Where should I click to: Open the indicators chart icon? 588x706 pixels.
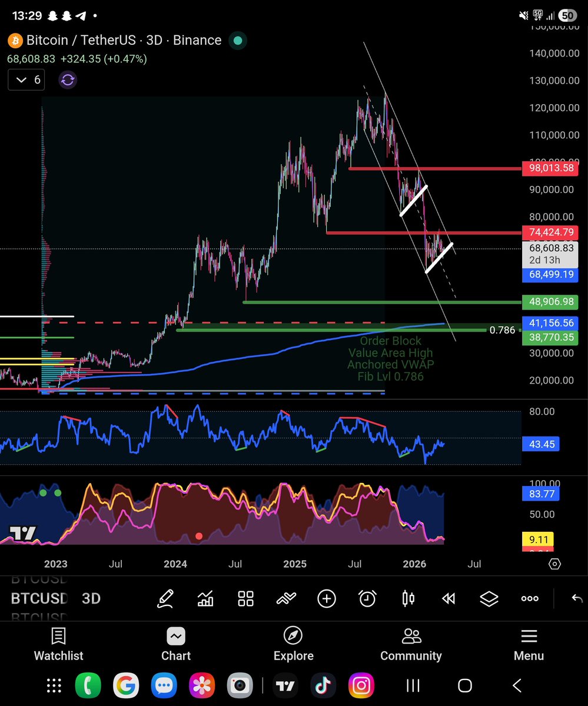point(205,599)
